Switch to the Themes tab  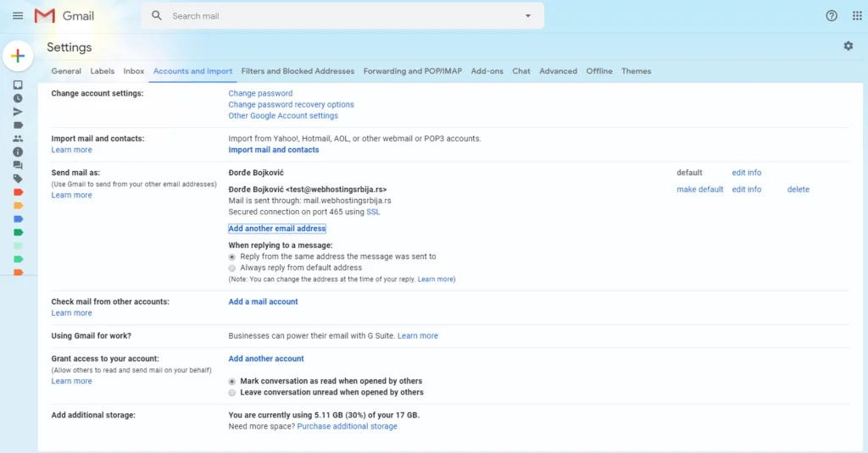pyautogui.click(x=636, y=71)
